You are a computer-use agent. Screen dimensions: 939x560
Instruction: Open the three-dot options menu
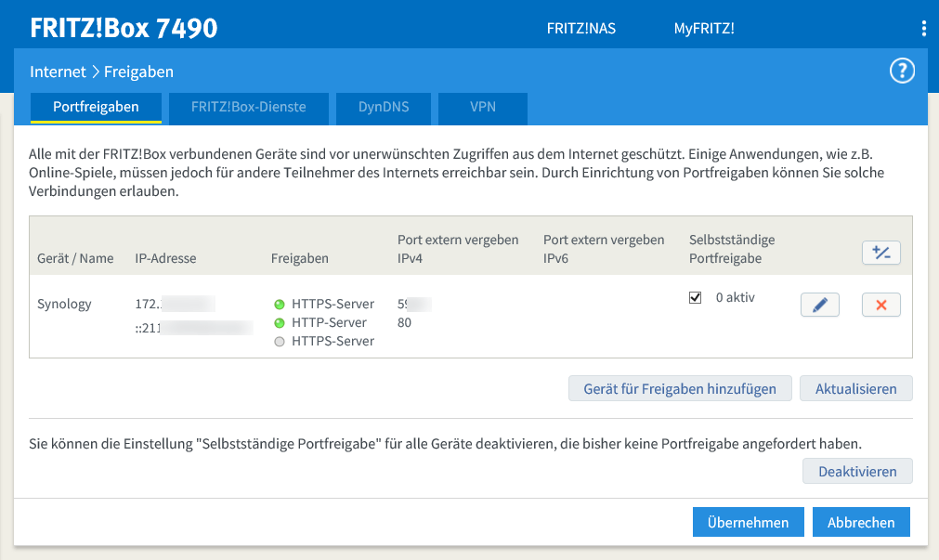pos(923,28)
